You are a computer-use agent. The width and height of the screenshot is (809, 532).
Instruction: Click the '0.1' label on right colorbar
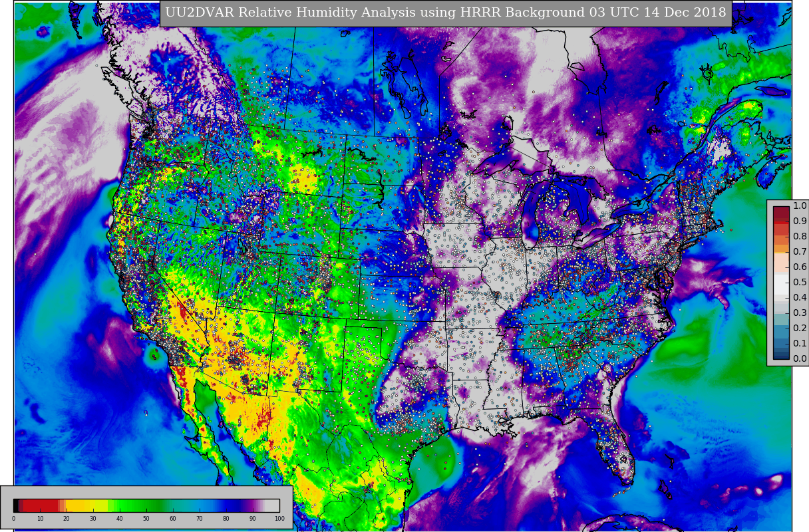coord(800,343)
